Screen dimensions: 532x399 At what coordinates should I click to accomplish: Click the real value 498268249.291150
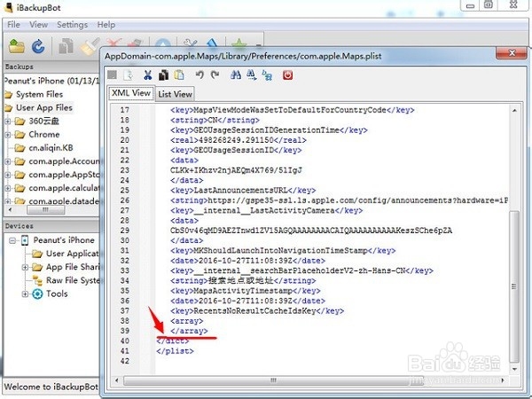[236, 140]
